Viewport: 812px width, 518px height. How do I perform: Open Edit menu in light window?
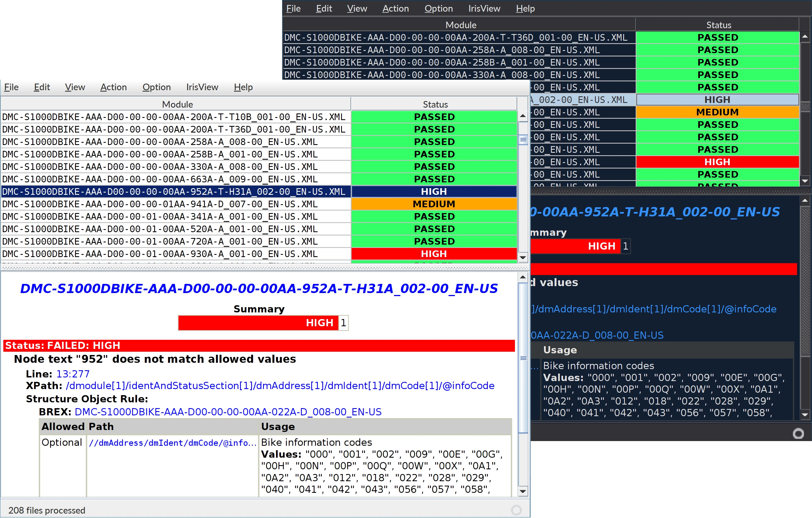42,87
